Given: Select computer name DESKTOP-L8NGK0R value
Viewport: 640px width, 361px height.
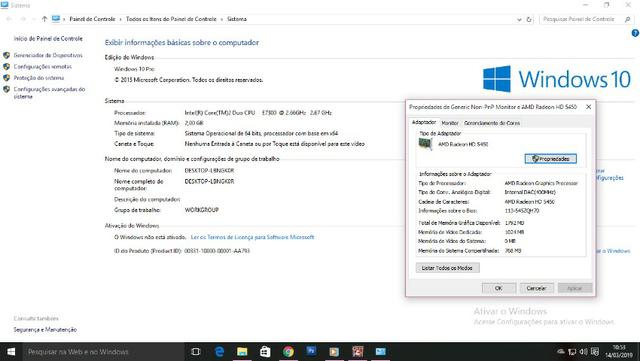Looking at the screenshot, I should [209, 170].
